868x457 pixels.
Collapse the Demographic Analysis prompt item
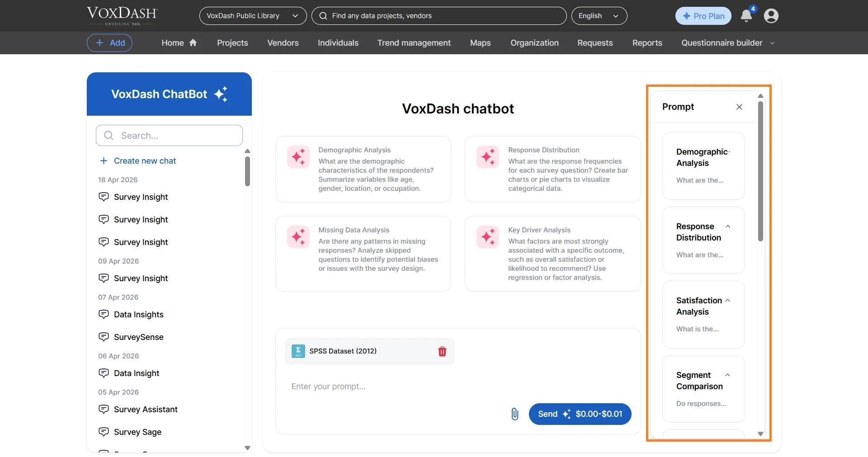tap(729, 152)
